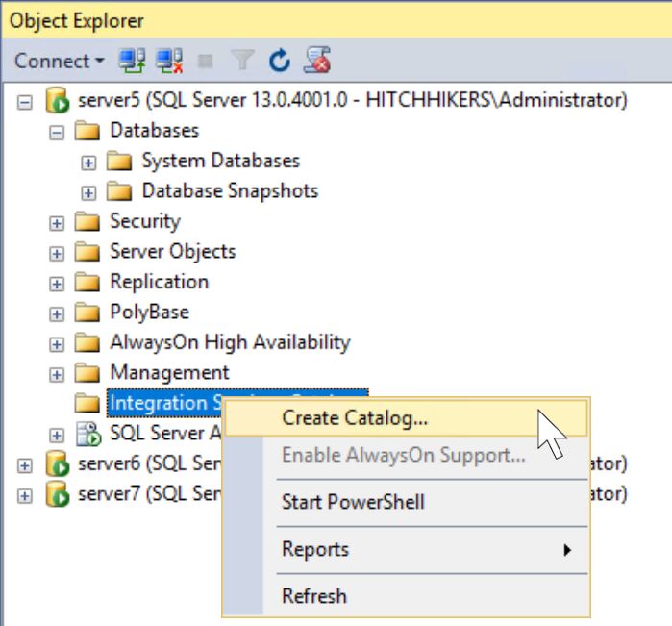Click the Activity script error icon

coord(317,60)
